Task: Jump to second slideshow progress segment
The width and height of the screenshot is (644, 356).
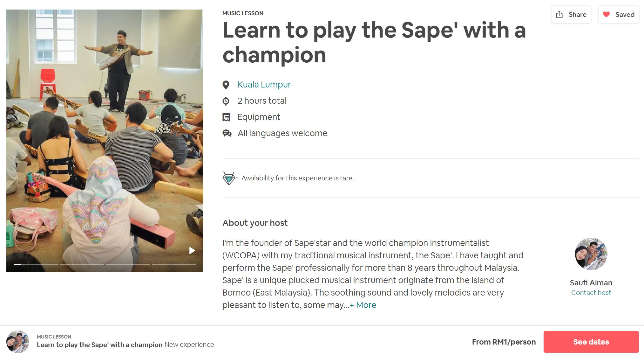Action: coord(82,264)
